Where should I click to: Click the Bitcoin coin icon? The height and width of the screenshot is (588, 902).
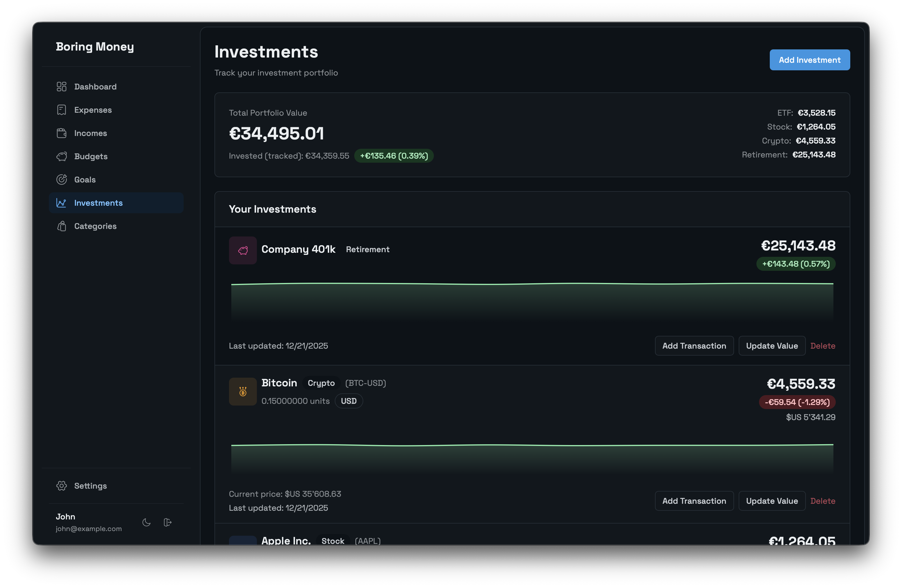pos(243,392)
